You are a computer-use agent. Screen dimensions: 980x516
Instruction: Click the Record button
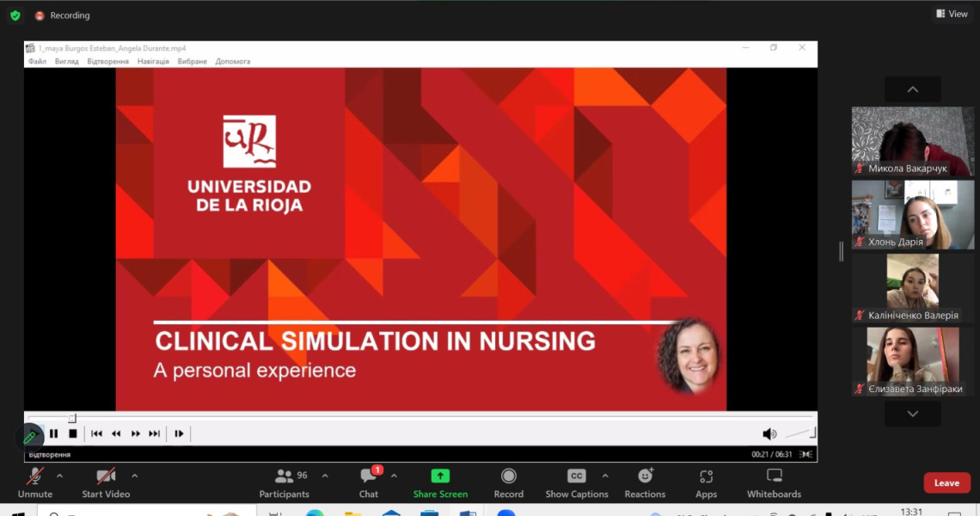(x=509, y=483)
